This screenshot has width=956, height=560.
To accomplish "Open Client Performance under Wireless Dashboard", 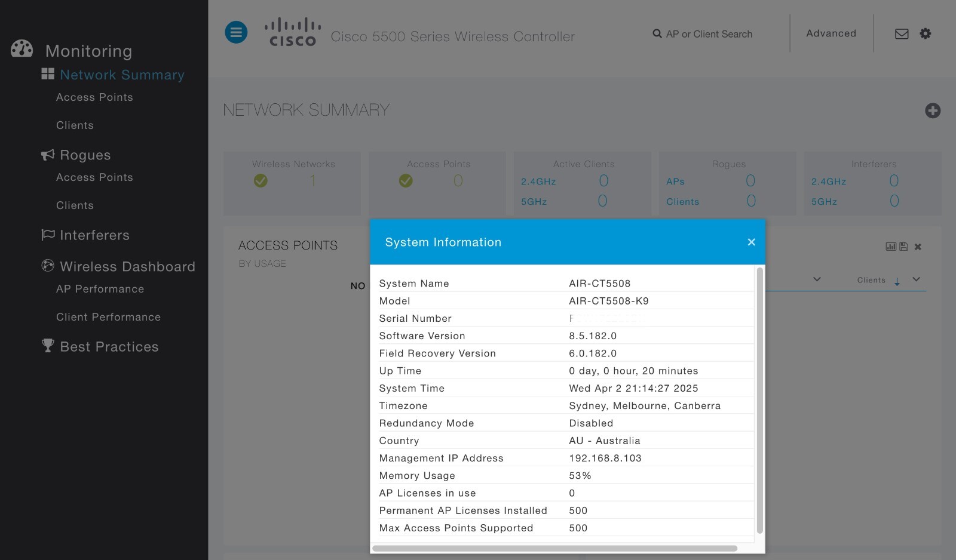I will pyautogui.click(x=108, y=317).
